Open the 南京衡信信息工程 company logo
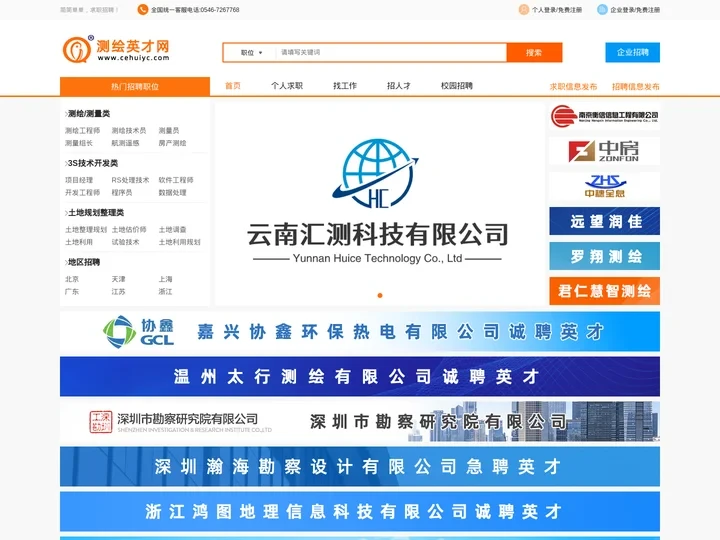This screenshot has width=720, height=540. (x=604, y=116)
